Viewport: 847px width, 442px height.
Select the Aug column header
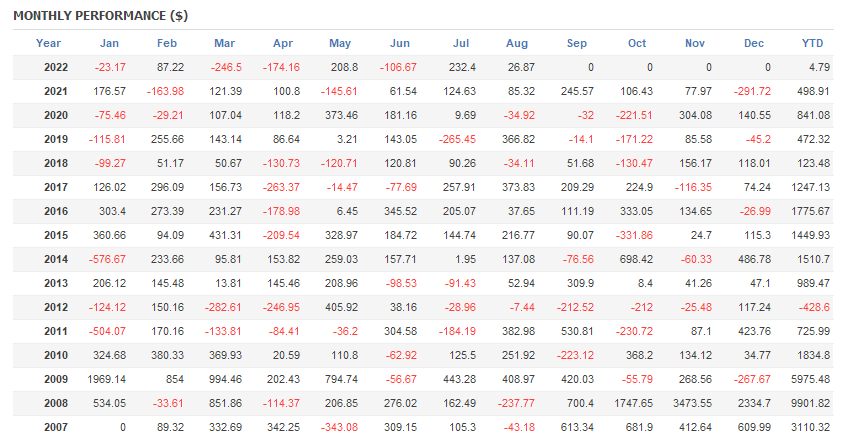[x=517, y=43]
